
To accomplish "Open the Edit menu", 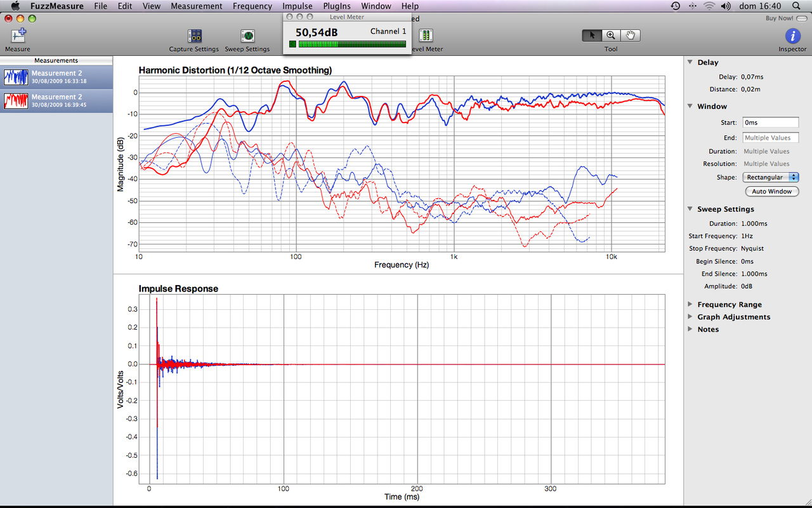I will coord(125,6).
